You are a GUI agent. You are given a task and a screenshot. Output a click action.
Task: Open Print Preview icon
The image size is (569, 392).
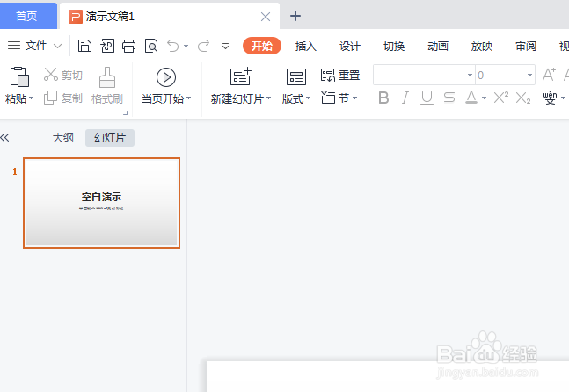pos(151,46)
